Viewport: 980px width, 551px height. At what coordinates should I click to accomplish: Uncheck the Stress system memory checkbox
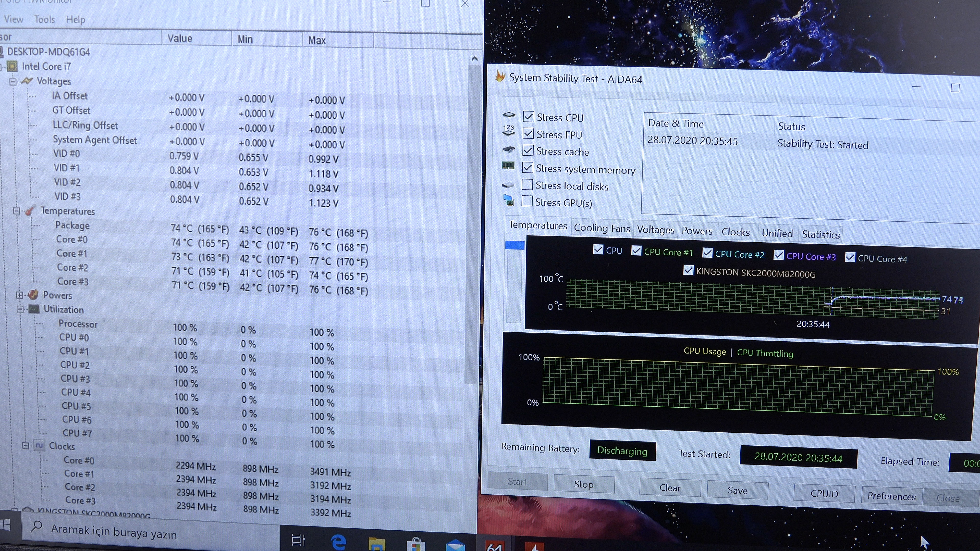(x=527, y=167)
